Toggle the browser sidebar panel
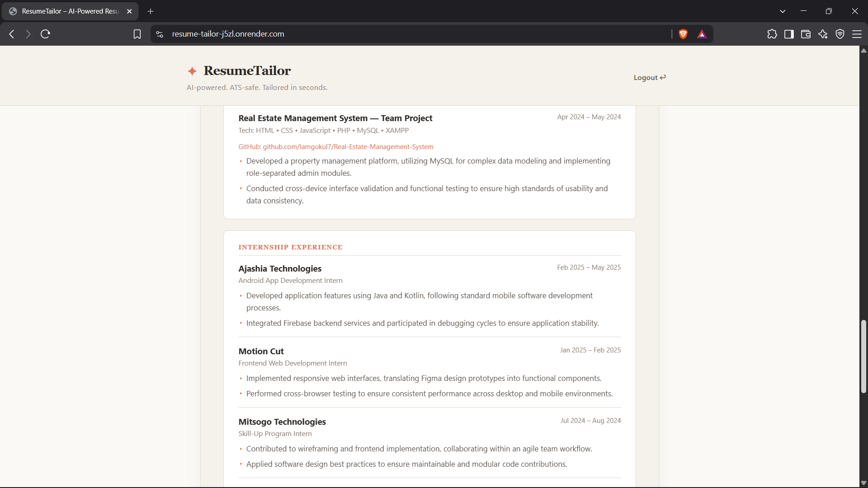The image size is (868, 488). coord(789,34)
